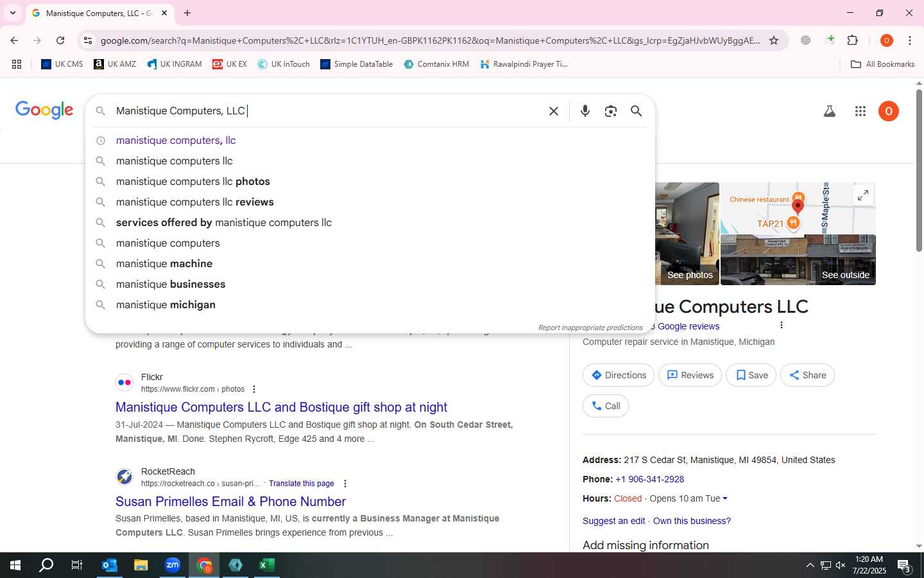Select suggestion 'manistique businesses'
The height and width of the screenshot is (578, 924).
pos(370,284)
